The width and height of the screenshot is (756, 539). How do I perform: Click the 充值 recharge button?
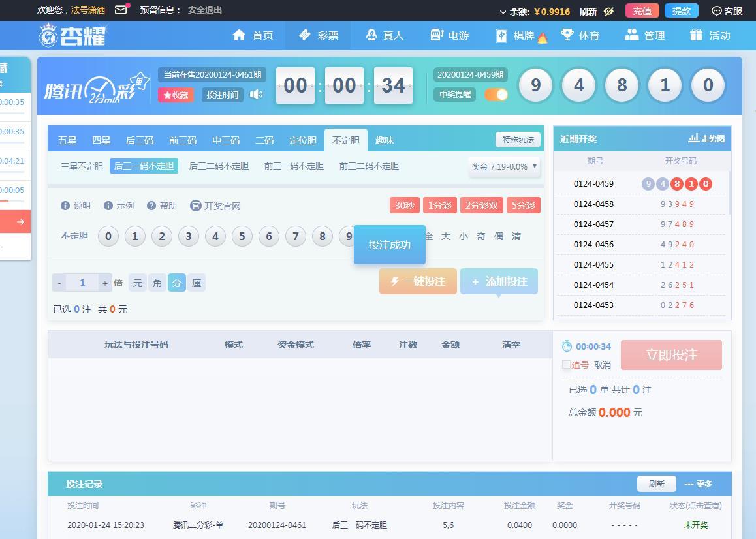642,10
